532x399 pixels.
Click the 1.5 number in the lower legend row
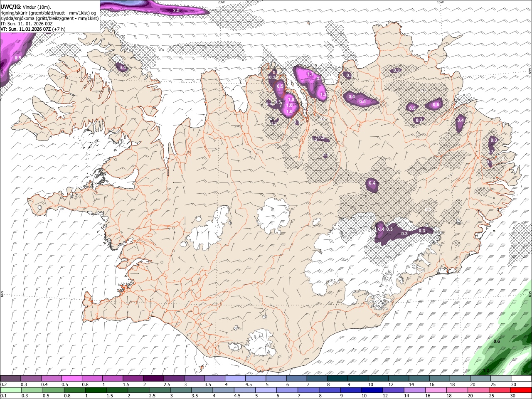coord(110,396)
